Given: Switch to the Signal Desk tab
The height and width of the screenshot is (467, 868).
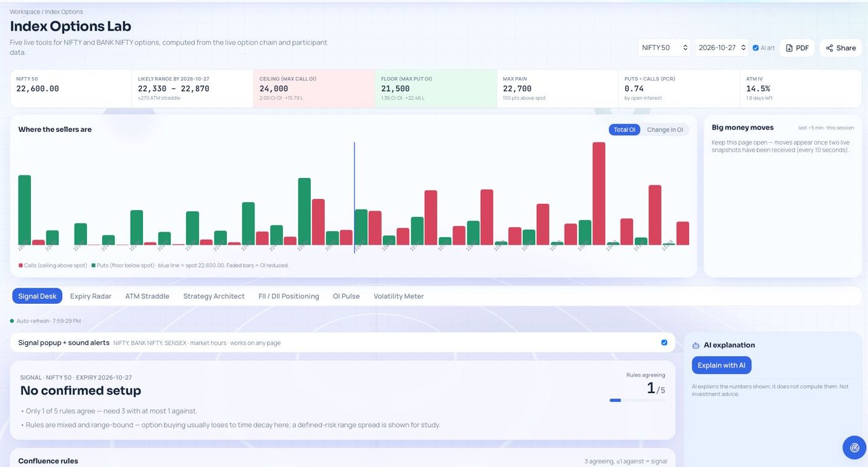Looking at the screenshot, I should [37, 296].
